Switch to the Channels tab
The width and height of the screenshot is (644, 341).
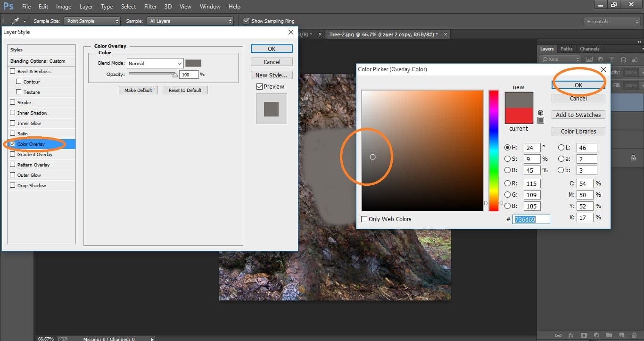click(x=589, y=49)
